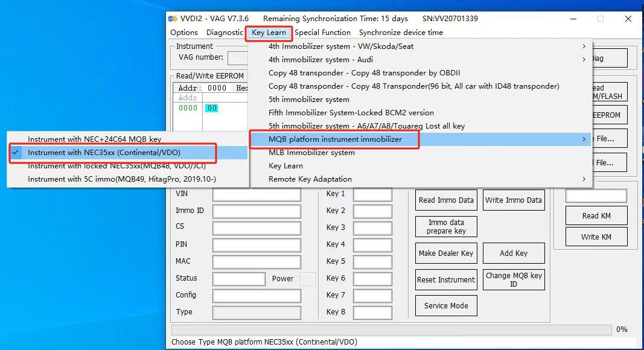This screenshot has height=350, width=644.
Task: Click the Service Mode button
Action: coord(446,306)
